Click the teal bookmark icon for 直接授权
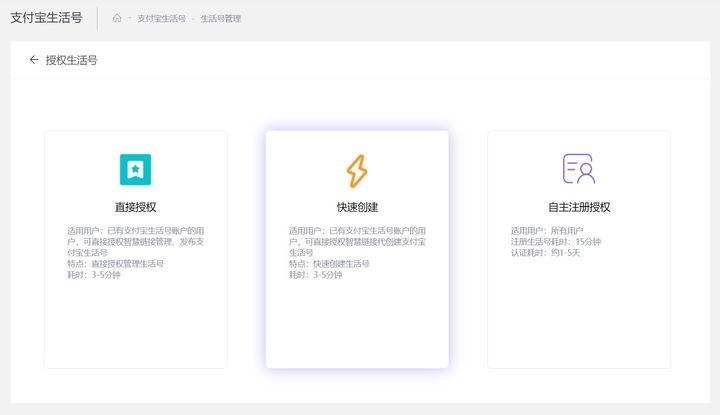This screenshot has width=720, height=415. [x=135, y=169]
